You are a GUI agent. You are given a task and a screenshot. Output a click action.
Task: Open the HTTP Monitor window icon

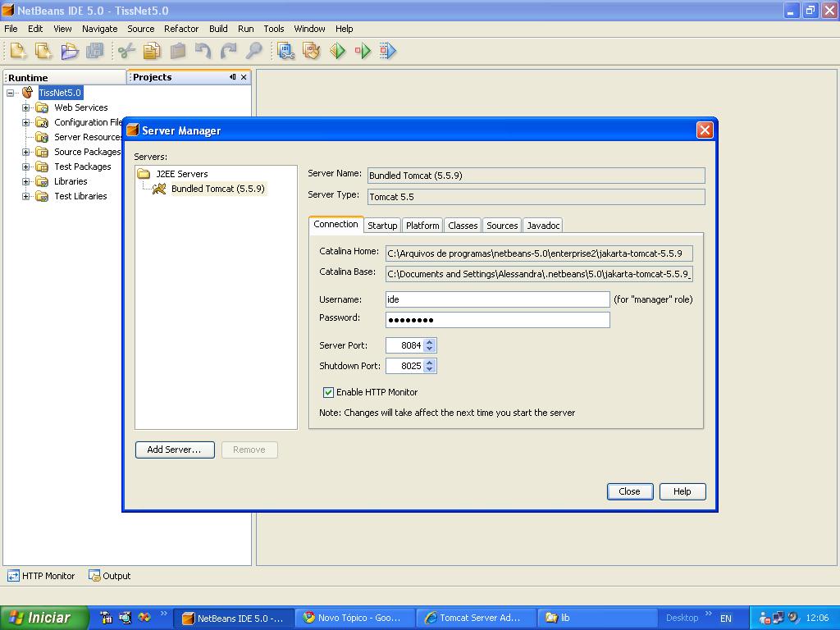point(13,576)
